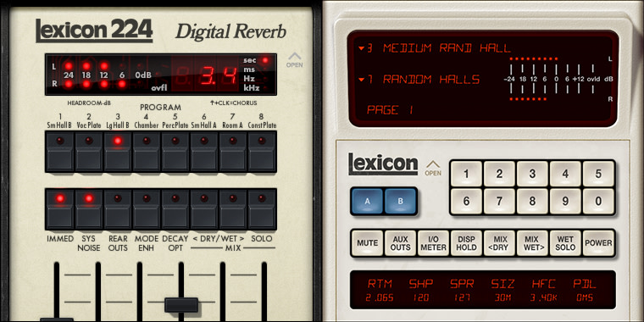Select program 7 Room A button

tap(232, 152)
